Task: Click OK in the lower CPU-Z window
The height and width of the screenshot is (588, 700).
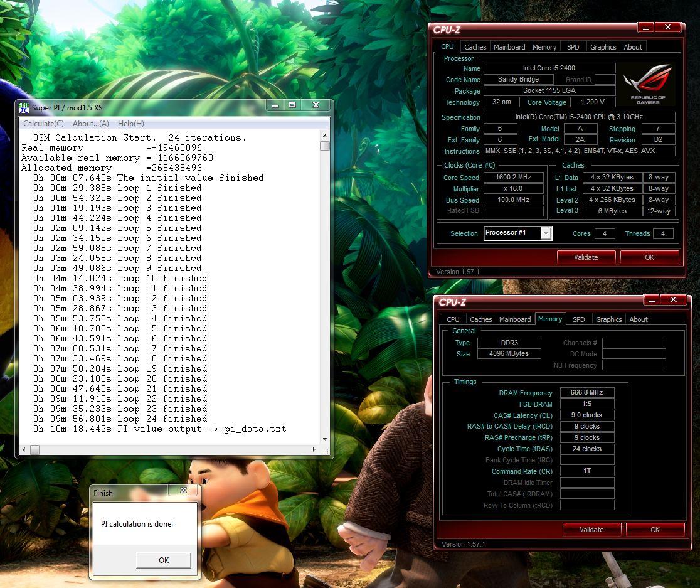Action: 655,530
